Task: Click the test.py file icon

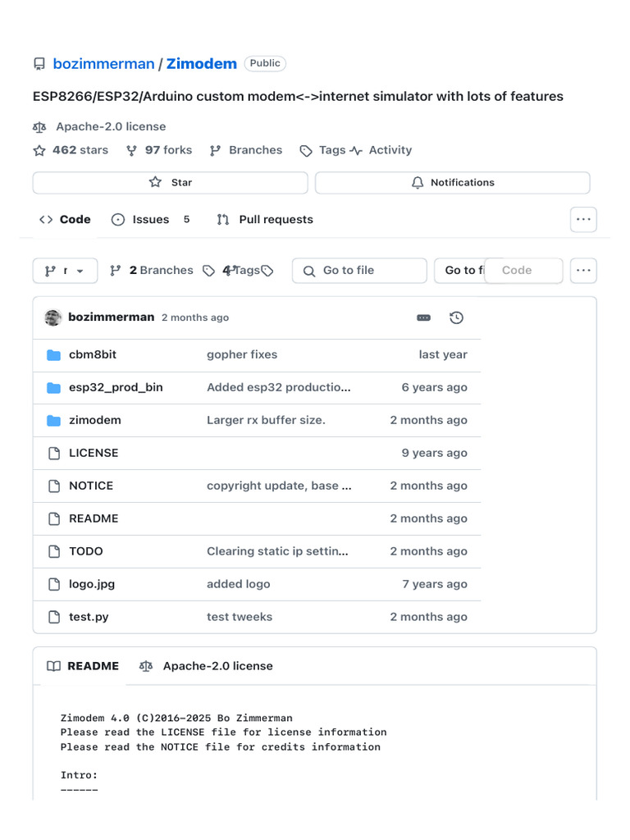Action: click(54, 617)
